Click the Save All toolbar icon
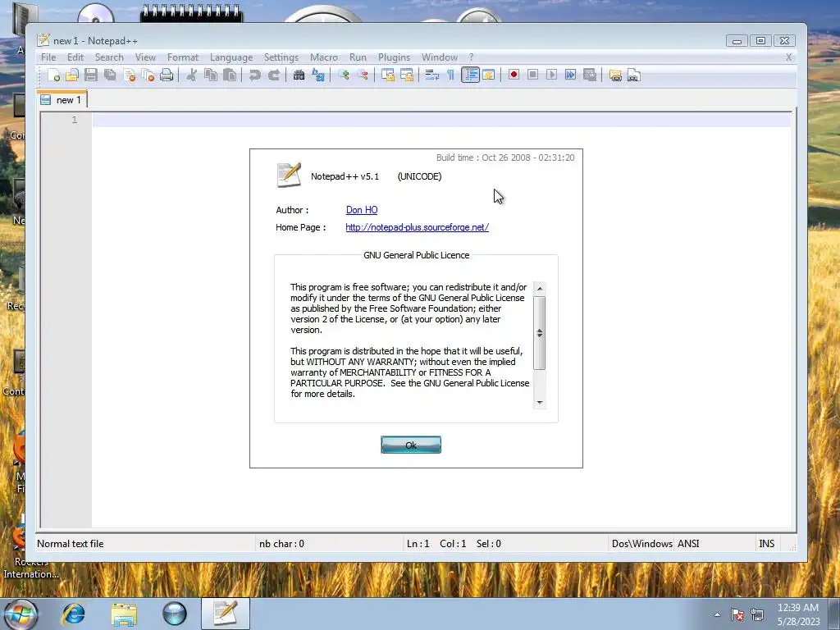The width and height of the screenshot is (840, 630). [110, 75]
